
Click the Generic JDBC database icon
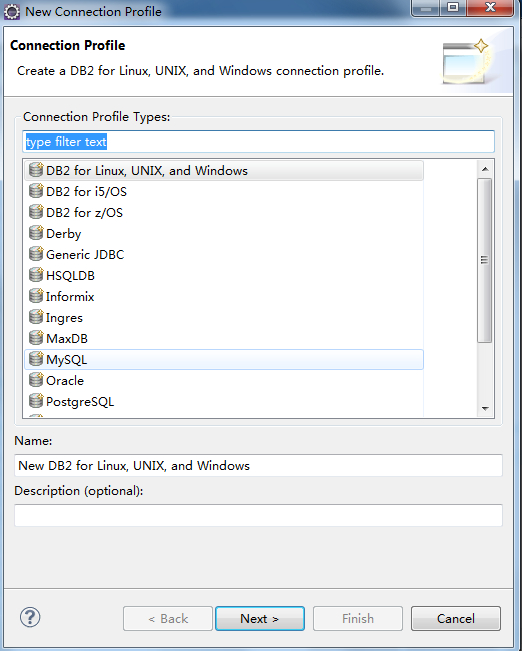click(x=36, y=254)
